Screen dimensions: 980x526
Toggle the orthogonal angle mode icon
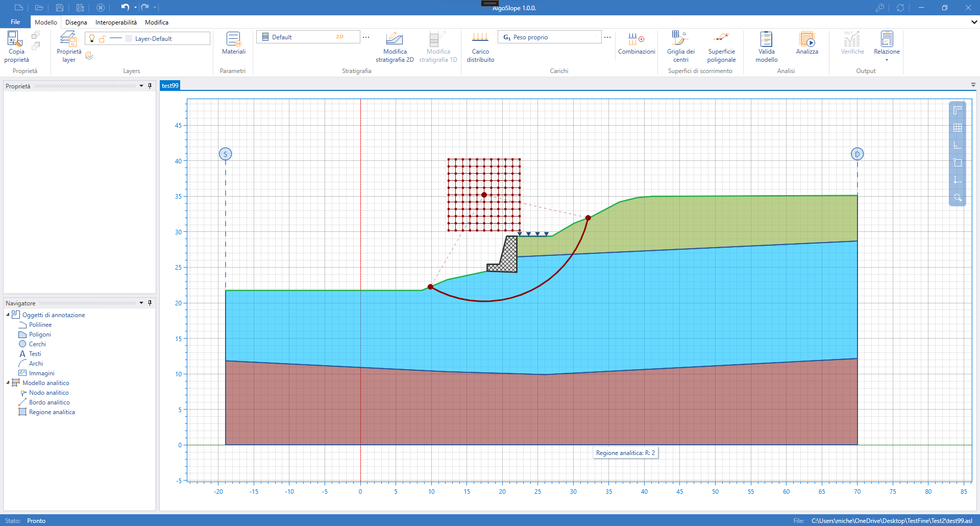958,145
